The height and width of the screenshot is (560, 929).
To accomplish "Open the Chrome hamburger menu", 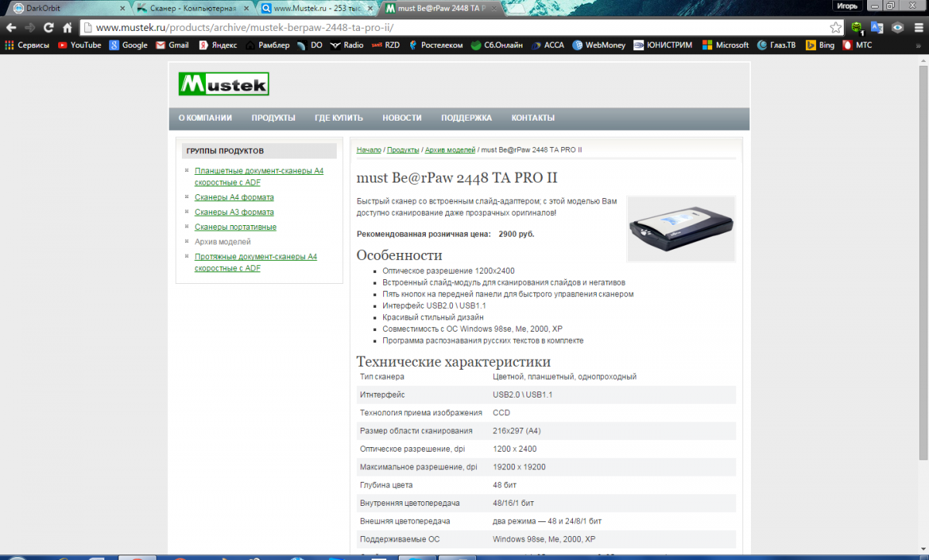I will pos(917,27).
